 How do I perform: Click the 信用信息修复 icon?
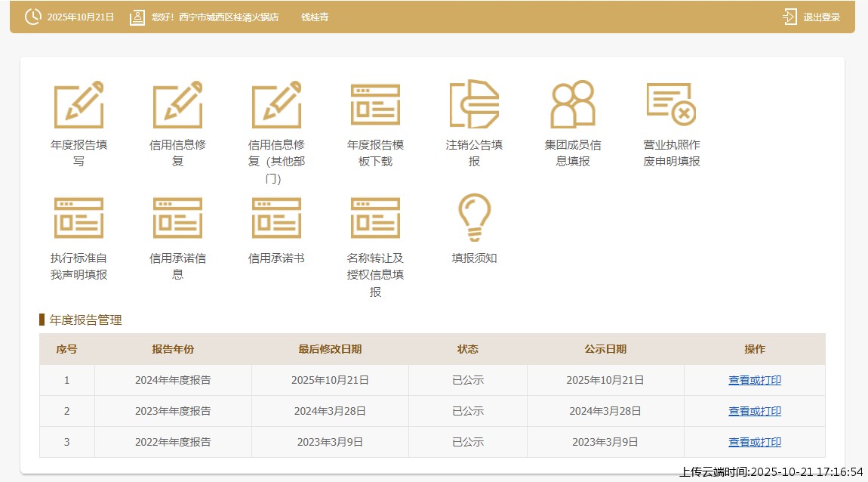177,105
